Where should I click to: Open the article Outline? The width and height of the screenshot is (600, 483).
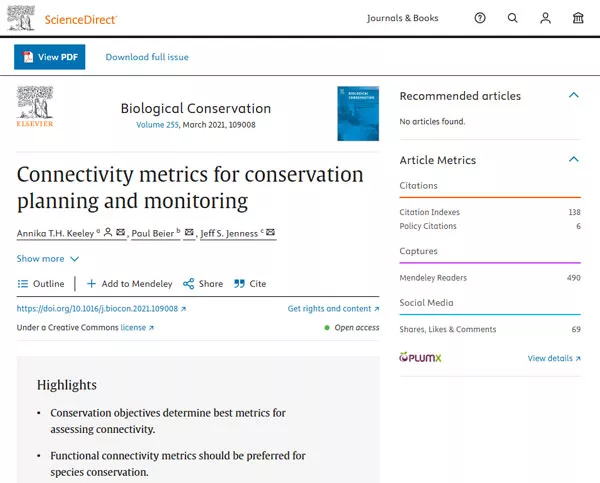41,284
